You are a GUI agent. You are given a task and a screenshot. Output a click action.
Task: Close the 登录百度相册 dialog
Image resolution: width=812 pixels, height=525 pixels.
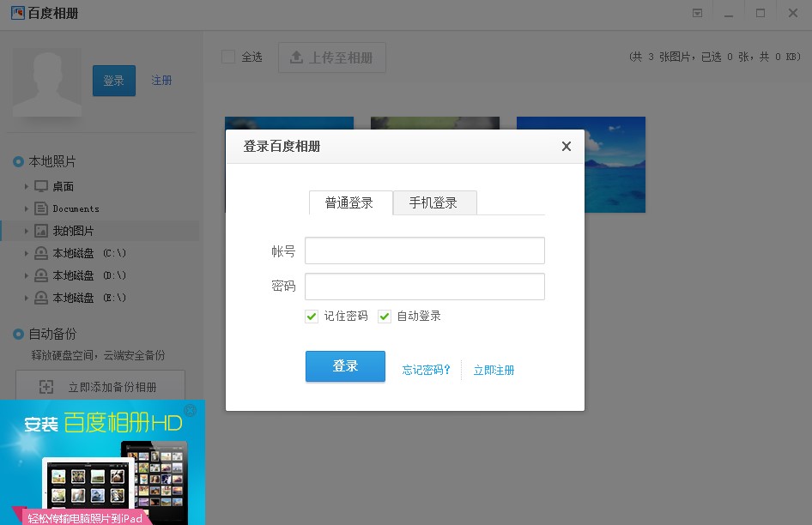[567, 147]
